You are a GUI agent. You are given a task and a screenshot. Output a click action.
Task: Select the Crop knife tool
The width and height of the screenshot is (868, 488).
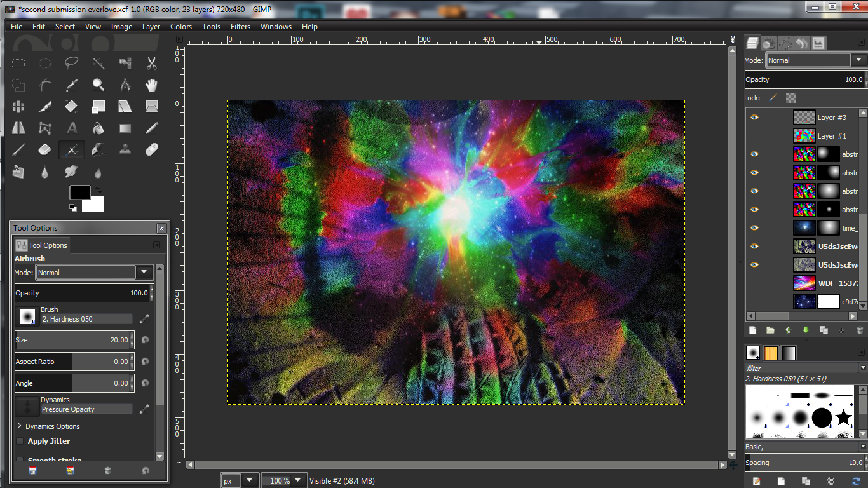[x=44, y=106]
